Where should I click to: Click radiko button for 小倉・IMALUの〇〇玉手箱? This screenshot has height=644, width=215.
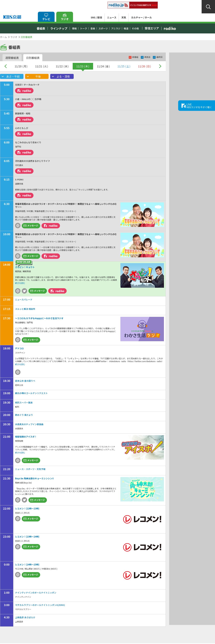pos(24,105)
